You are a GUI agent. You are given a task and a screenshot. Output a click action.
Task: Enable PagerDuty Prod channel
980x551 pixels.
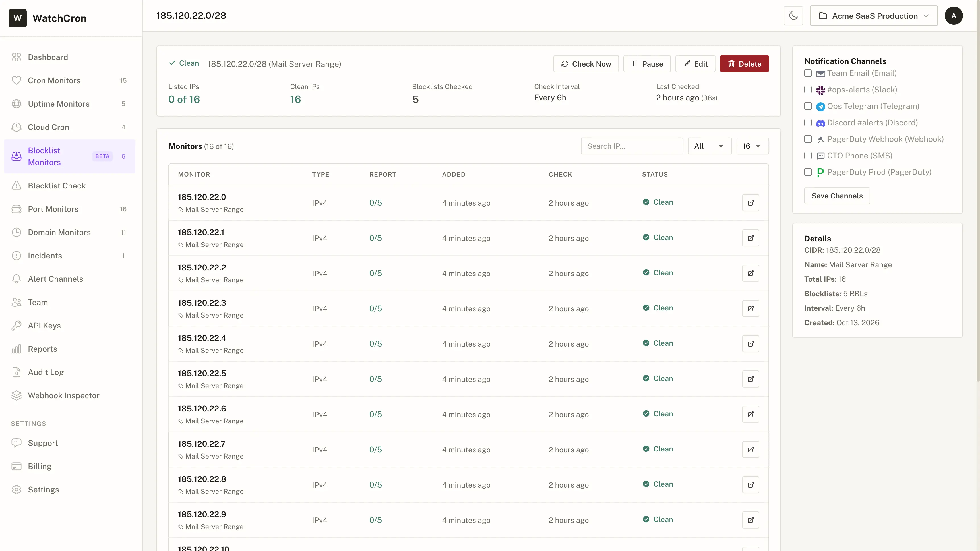(808, 172)
